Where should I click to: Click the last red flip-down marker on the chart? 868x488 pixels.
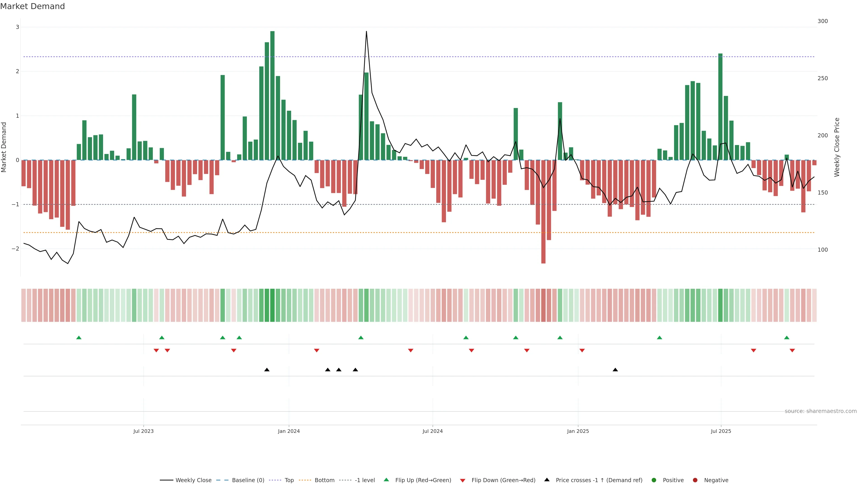tap(792, 351)
